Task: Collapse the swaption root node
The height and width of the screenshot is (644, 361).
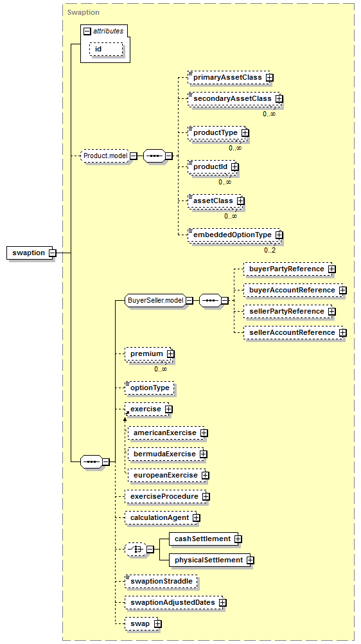Action: (x=52, y=253)
